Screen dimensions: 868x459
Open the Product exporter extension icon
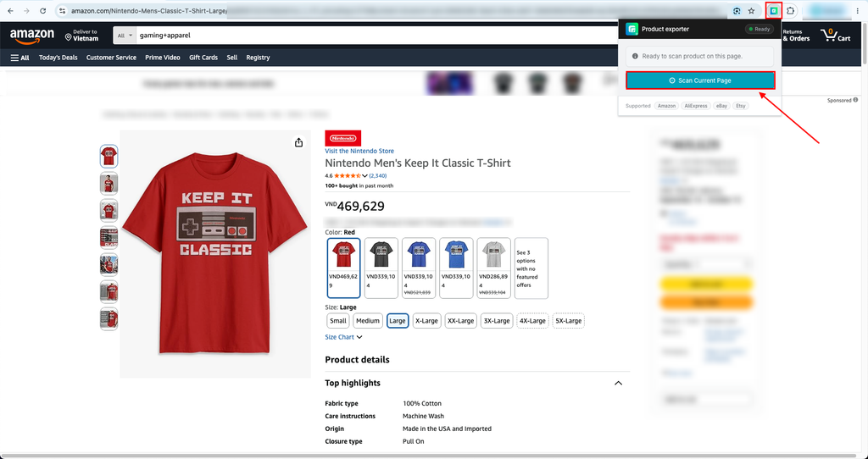(774, 10)
